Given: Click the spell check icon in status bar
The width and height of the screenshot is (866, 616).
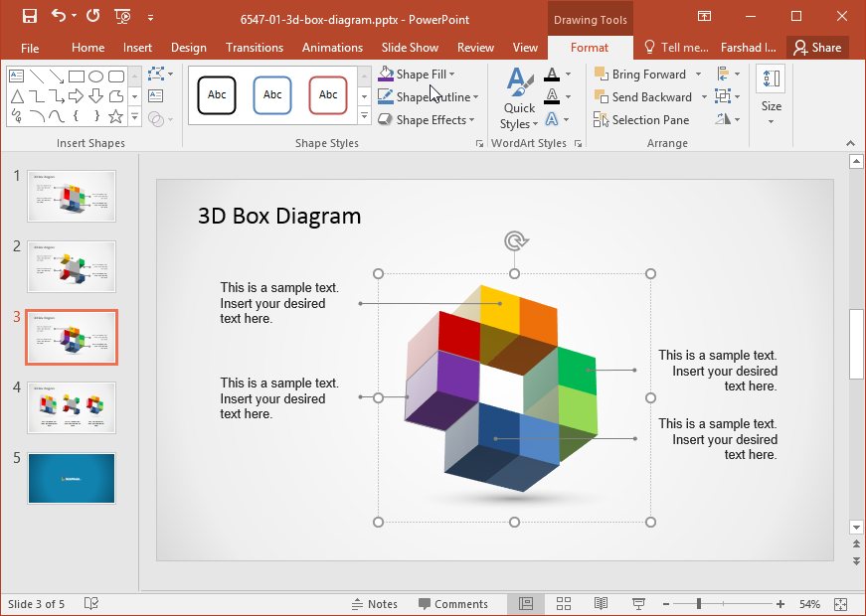Looking at the screenshot, I should point(91,604).
